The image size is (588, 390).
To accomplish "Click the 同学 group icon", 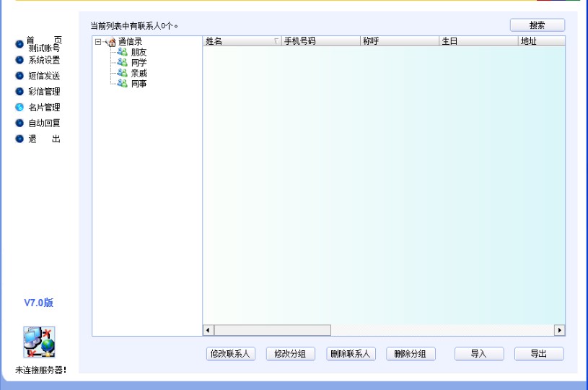I will 122,62.
